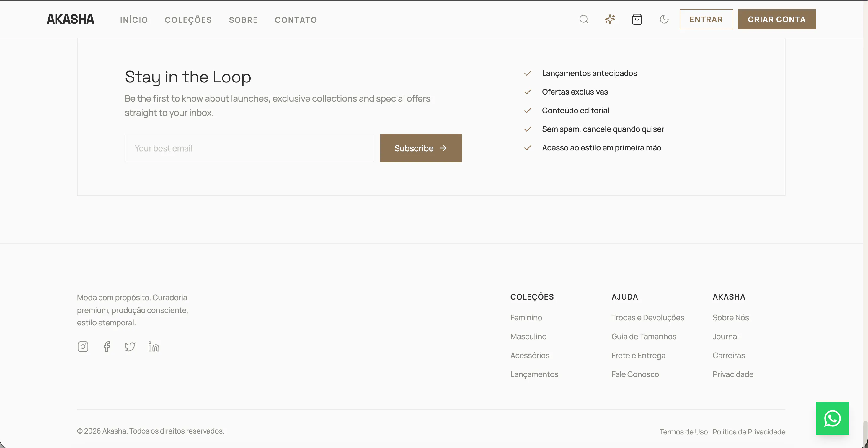The image size is (868, 448).
Task: Click the 'Stay in the Loop' heading
Action: point(188,77)
